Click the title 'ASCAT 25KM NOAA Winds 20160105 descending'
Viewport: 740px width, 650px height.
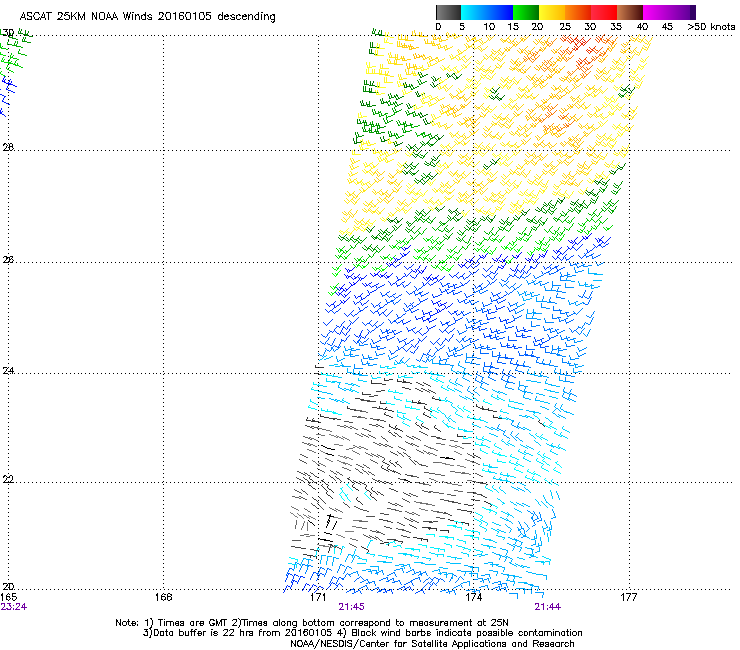(147, 17)
